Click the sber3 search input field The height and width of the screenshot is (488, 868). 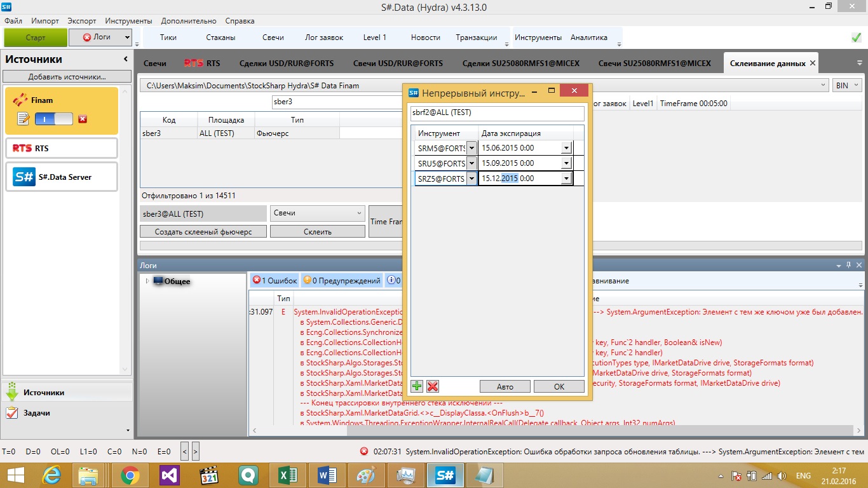coord(337,102)
